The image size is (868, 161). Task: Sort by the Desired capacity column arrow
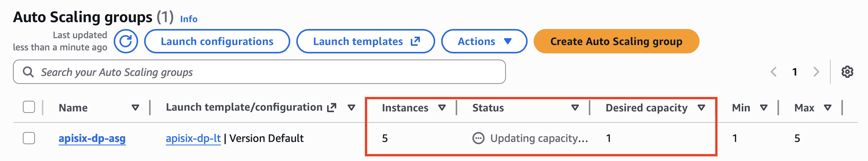pos(701,108)
